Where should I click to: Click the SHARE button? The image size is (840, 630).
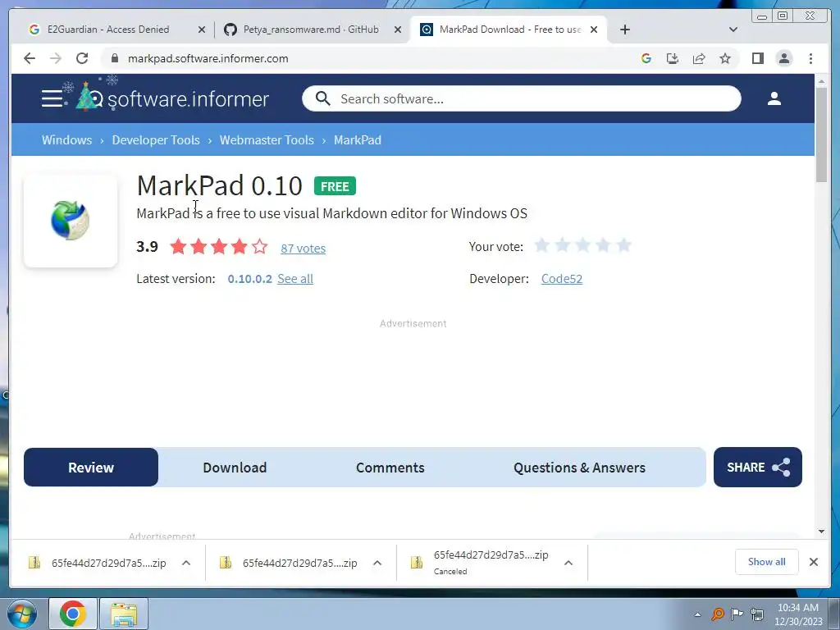pos(757,467)
